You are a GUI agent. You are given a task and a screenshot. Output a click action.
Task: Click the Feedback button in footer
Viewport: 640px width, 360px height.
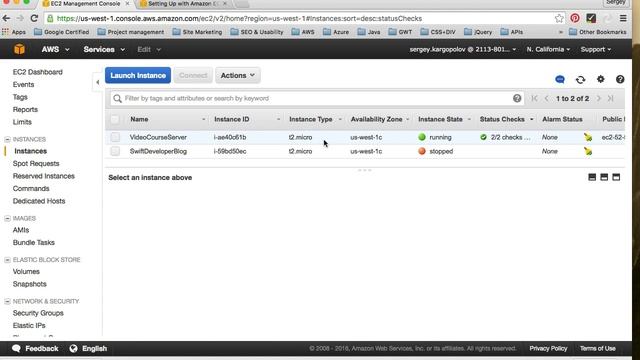pos(36,349)
